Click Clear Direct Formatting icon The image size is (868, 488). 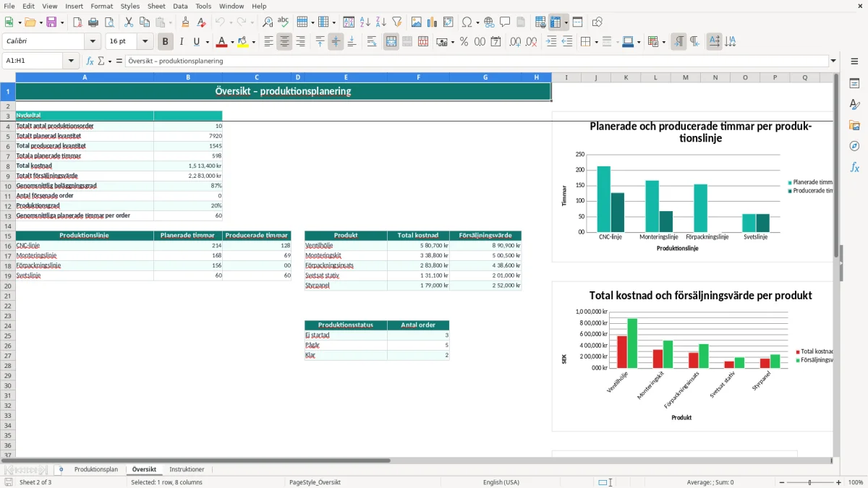[x=201, y=22]
